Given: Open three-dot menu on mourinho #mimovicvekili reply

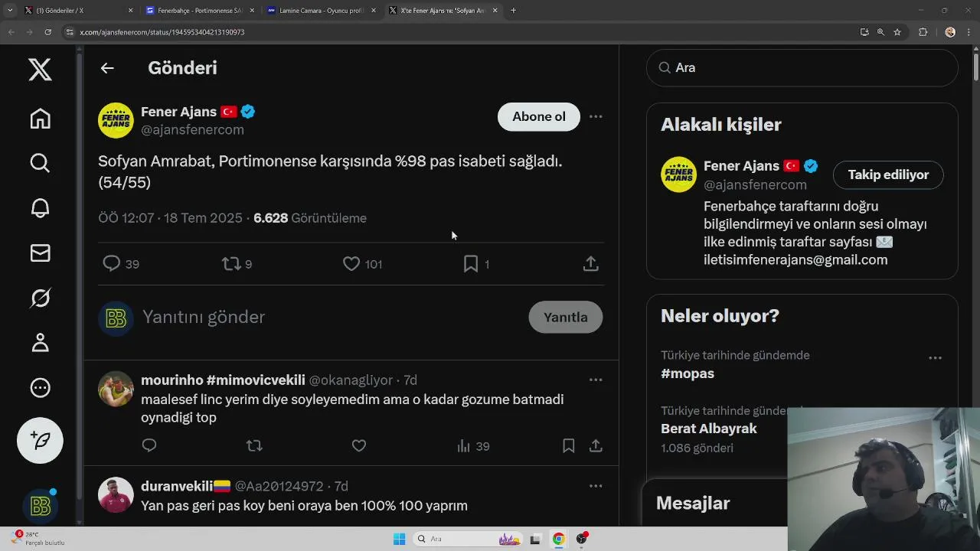Looking at the screenshot, I should pos(596,380).
